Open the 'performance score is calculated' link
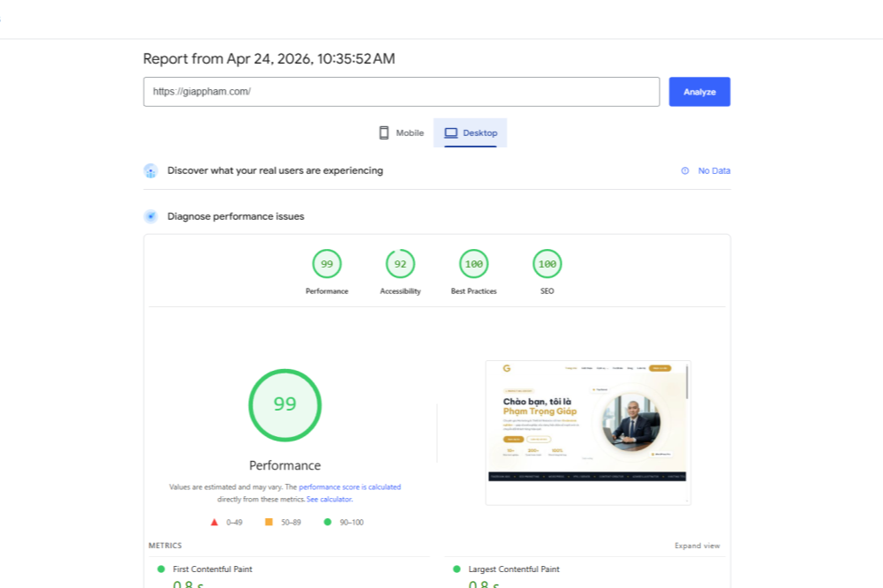 click(350, 487)
